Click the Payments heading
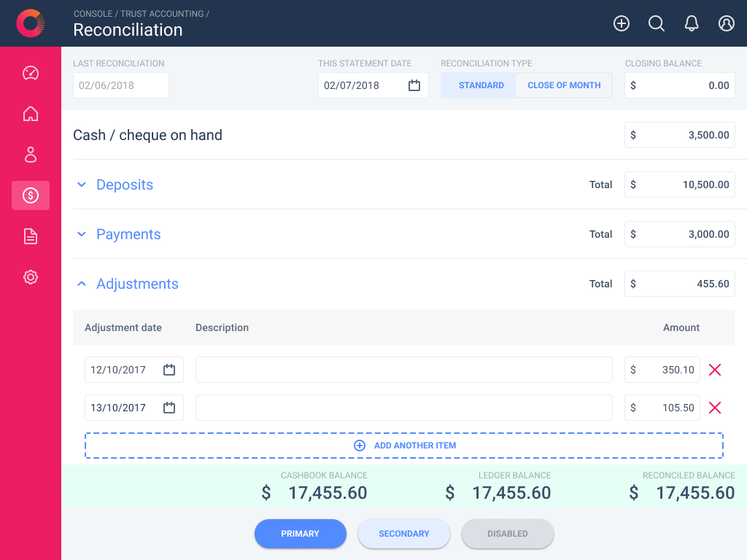Viewport: 747px width, 560px height. click(128, 234)
